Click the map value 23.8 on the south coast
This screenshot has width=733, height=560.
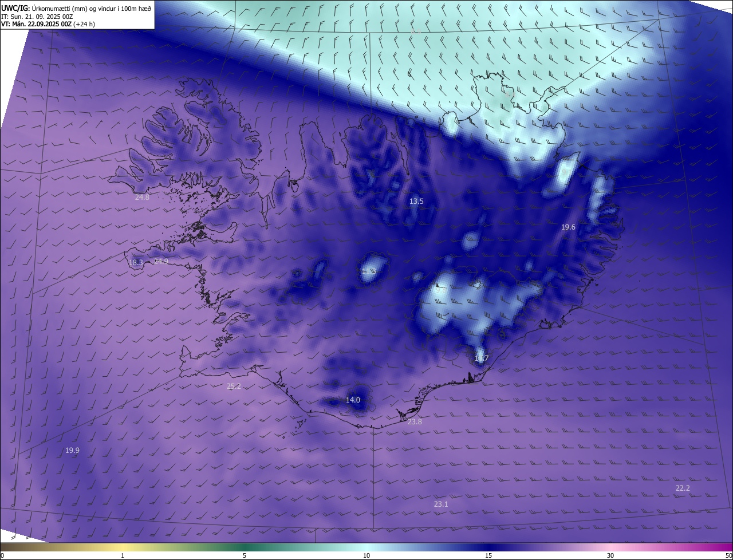415,422
